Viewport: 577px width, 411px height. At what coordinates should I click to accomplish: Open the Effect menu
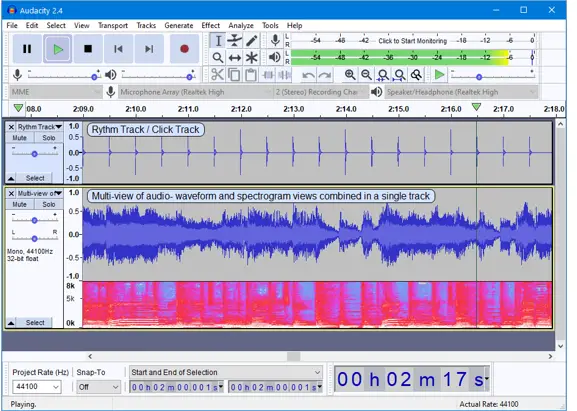(210, 25)
